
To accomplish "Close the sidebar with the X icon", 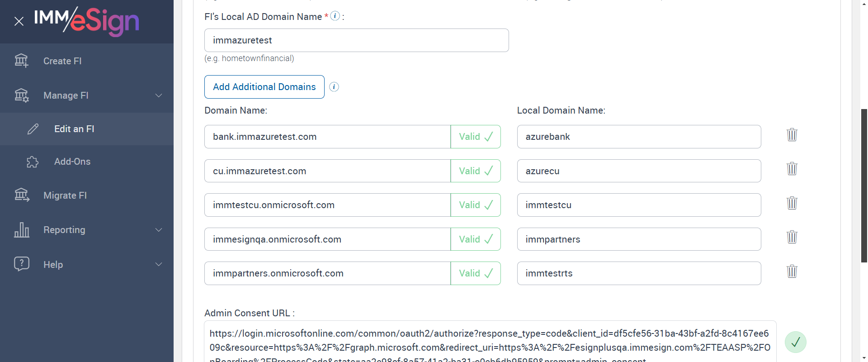I will pyautogui.click(x=19, y=21).
